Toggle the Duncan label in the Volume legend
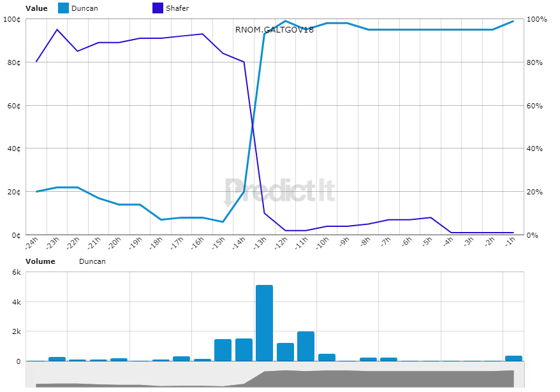560x392 pixels. tap(92, 261)
